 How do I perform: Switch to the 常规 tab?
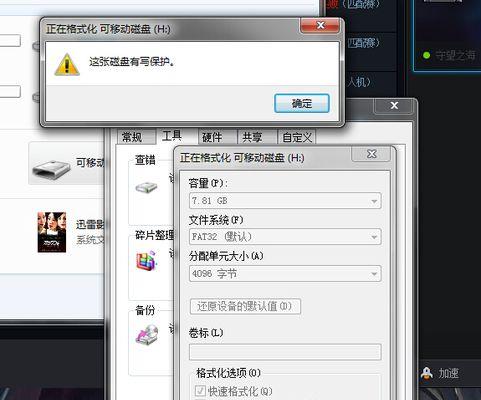click(x=132, y=137)
